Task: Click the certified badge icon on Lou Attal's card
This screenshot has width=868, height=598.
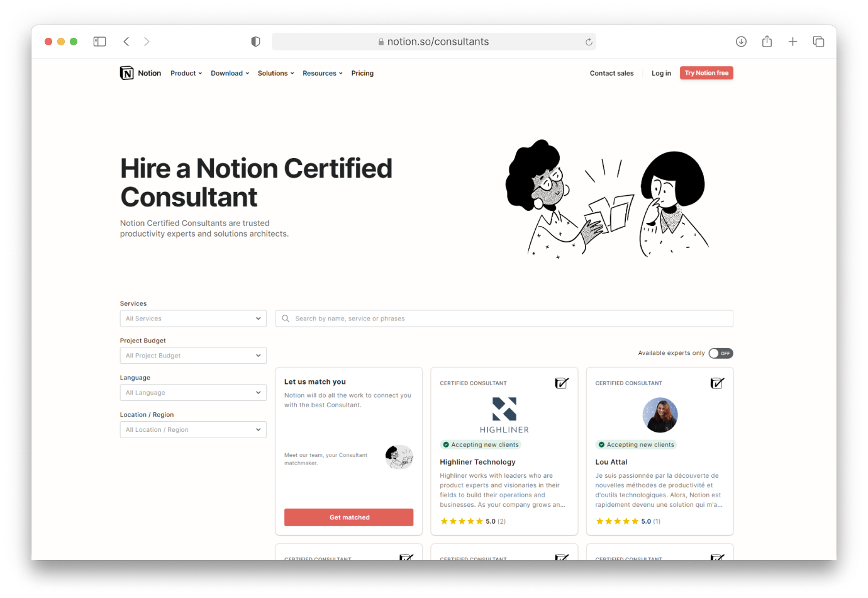Action: coord(717,383)
